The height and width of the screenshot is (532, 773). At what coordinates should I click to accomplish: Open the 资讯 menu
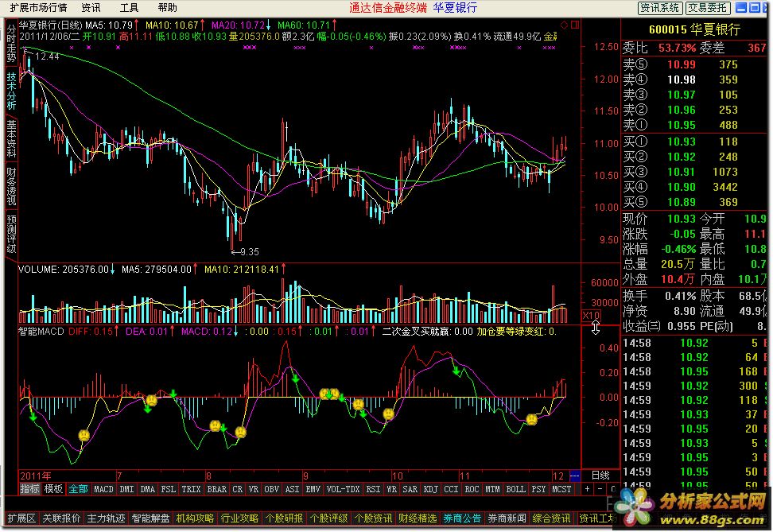coord(91,8)
